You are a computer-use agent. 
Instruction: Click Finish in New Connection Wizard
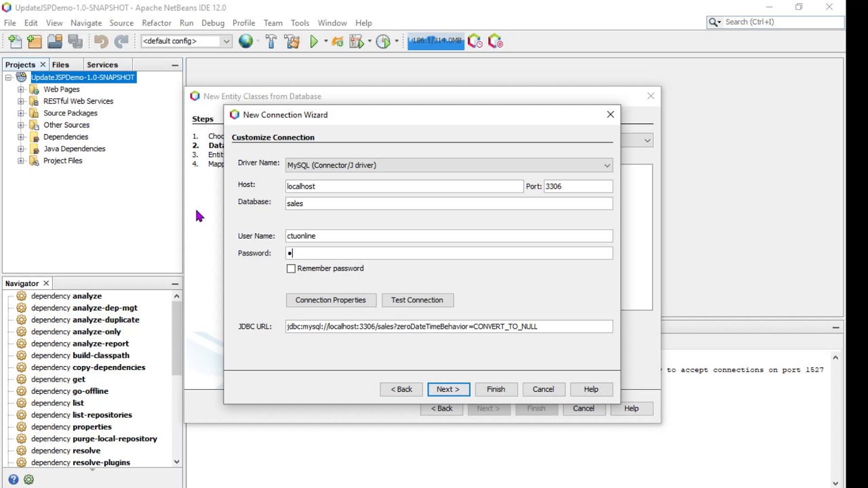(x=496, y=389)
